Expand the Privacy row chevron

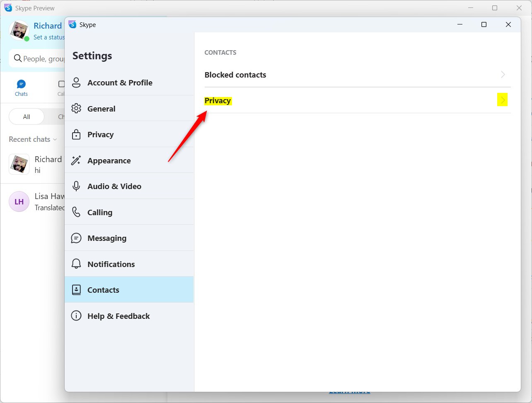503,100
